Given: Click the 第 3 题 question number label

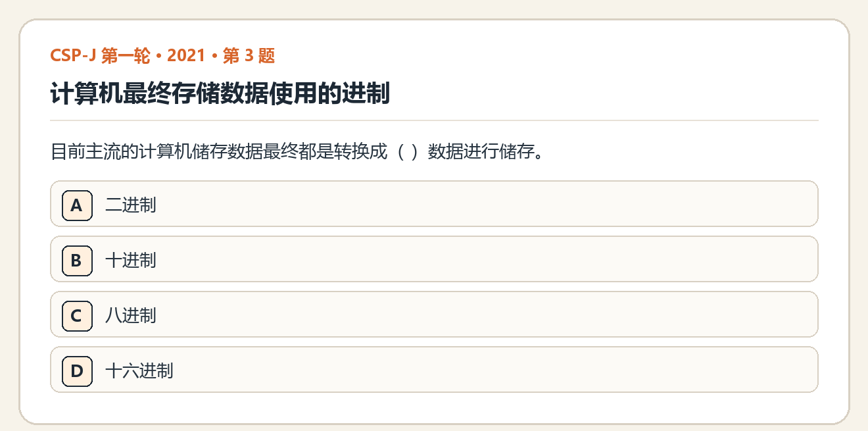Looking at the screenshot, I should coord(249,56).
